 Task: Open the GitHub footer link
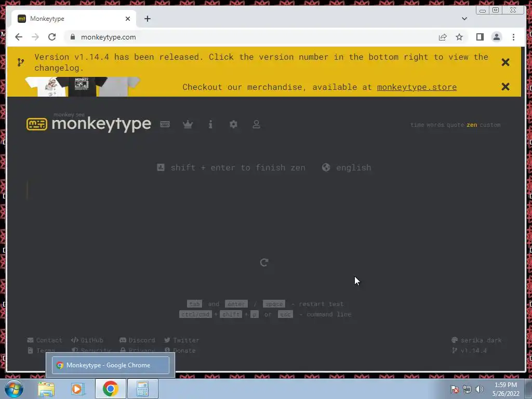point(87,340)
